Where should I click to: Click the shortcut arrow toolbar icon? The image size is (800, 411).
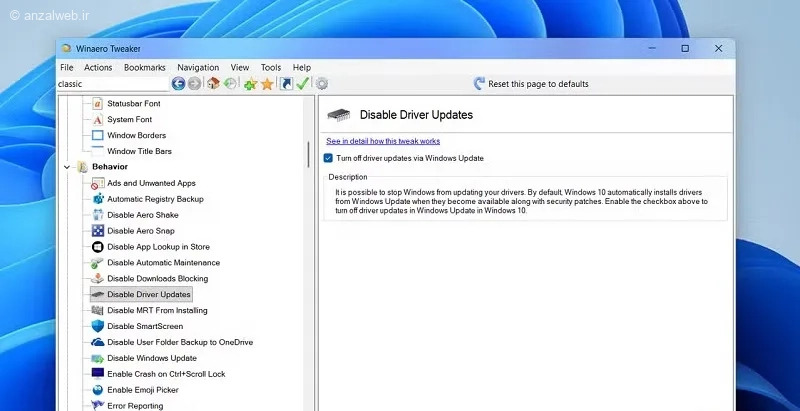287,84
